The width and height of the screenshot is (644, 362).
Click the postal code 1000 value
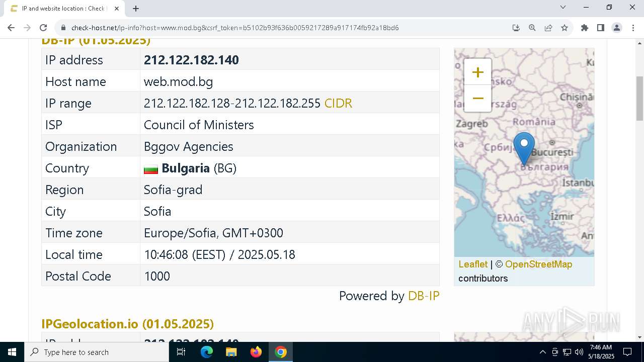(x=157, y=276)
